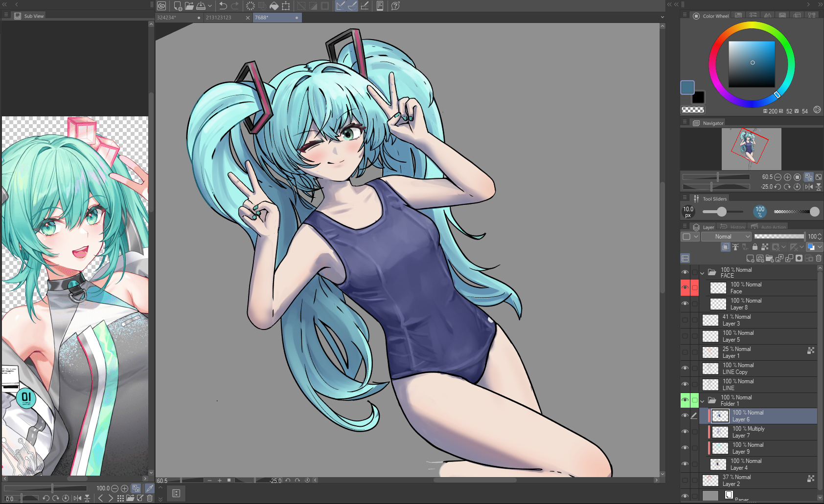Collapse Folder 1 in layer list
This screenshot has width=824, height=504.
point(703,401)
